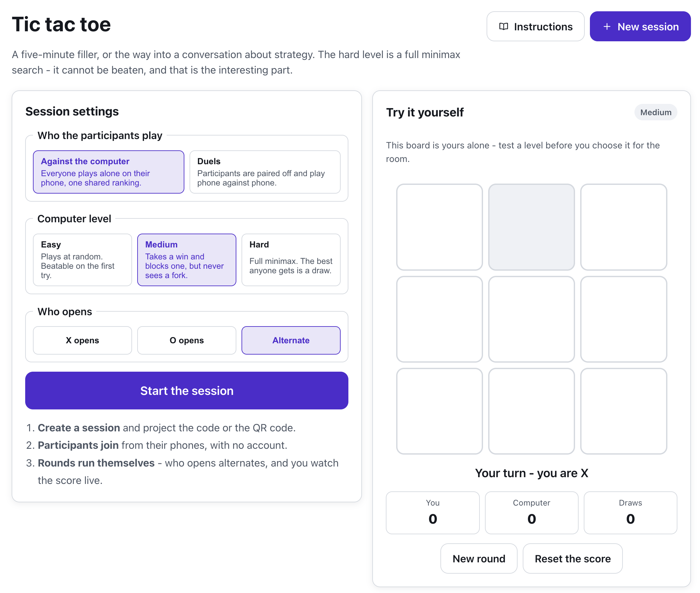Choose Easy computer level
700x593 pixels.
82,260
